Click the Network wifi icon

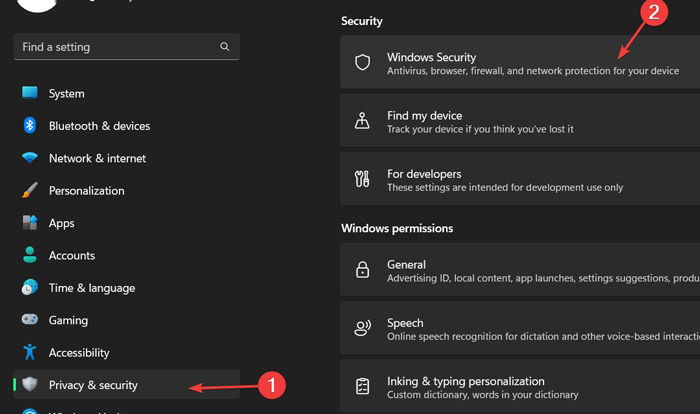pos(30,158)
